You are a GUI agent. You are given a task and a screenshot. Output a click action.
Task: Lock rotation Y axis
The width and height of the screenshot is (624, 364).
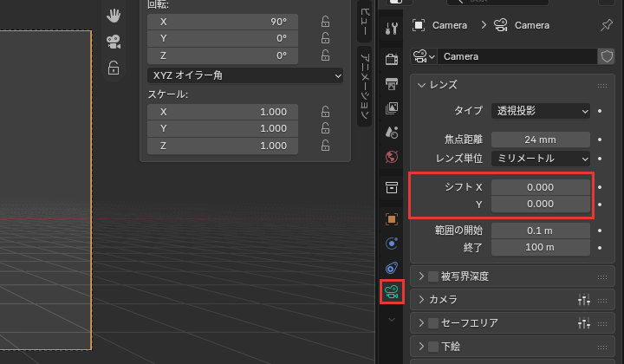coord(325,38)
